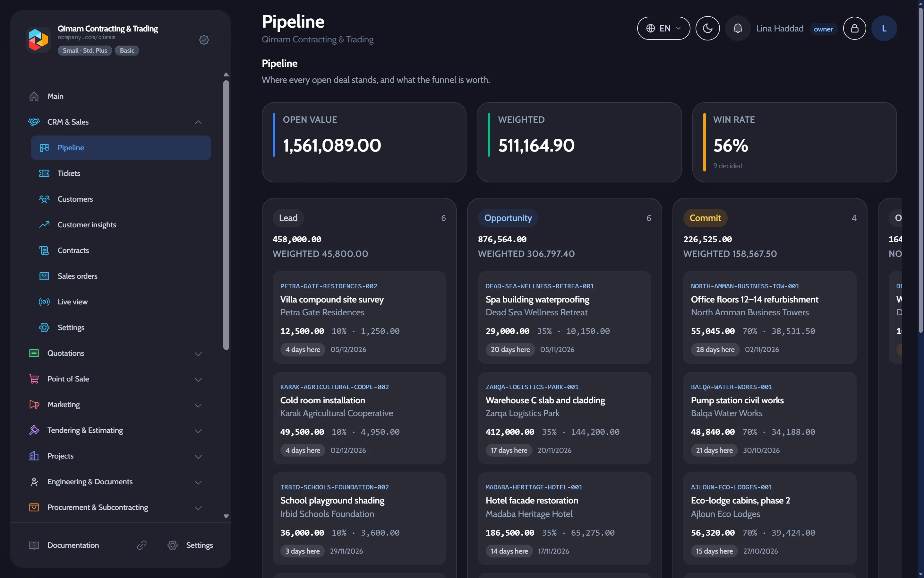Click the 28 days here chip
The image size is (924, 578).
coord(715,349)
